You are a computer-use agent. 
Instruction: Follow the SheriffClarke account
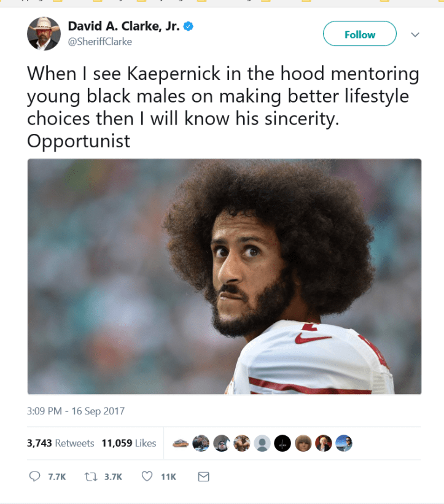(x=359, y=34)
